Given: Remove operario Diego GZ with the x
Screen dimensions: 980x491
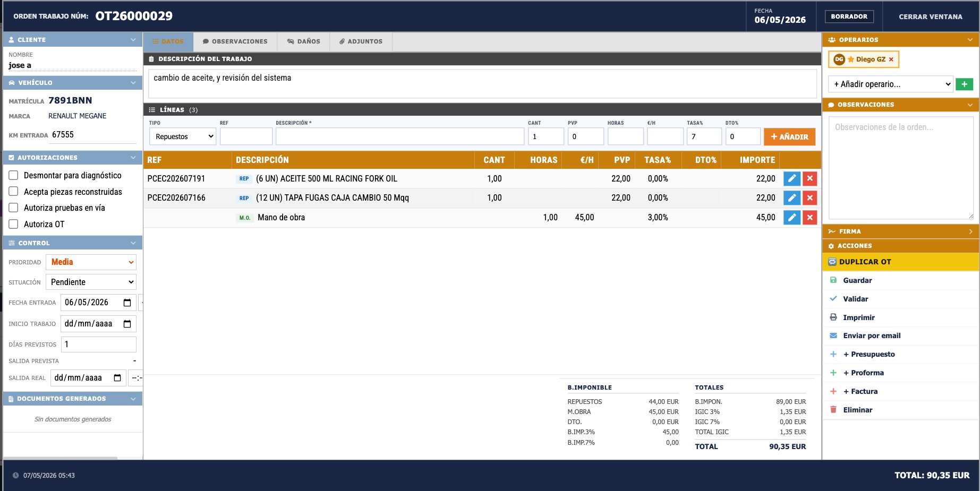Looking at the screenshot, I should [x=891, y=59].
